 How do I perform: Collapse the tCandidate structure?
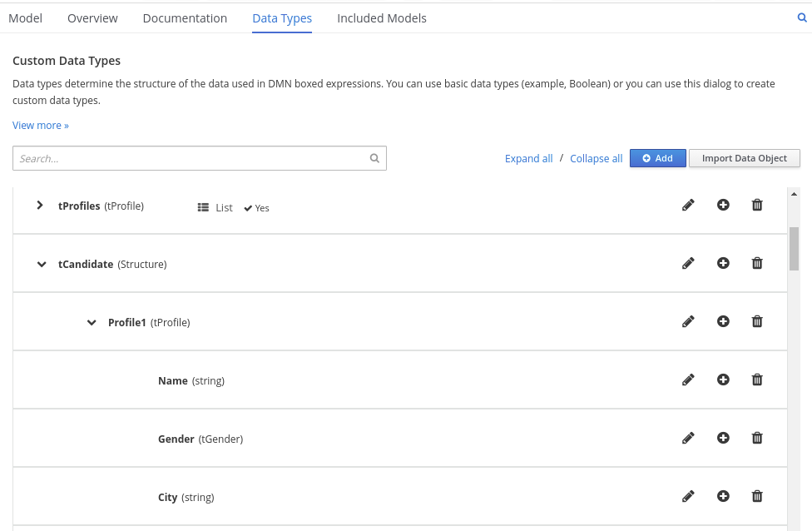tap(42, 264)
